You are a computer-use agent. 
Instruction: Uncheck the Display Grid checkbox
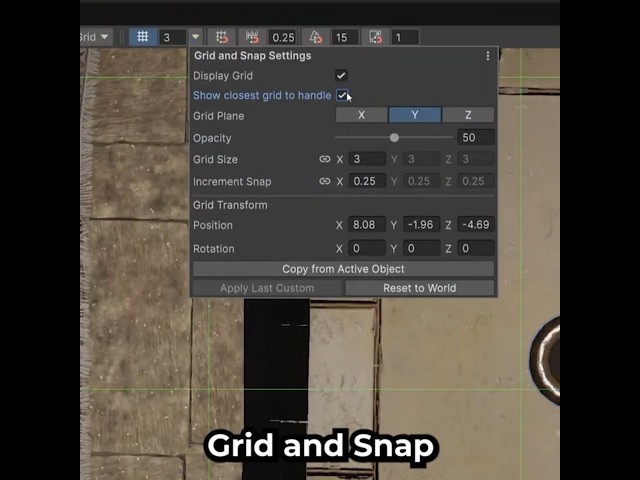coord(341,76)
